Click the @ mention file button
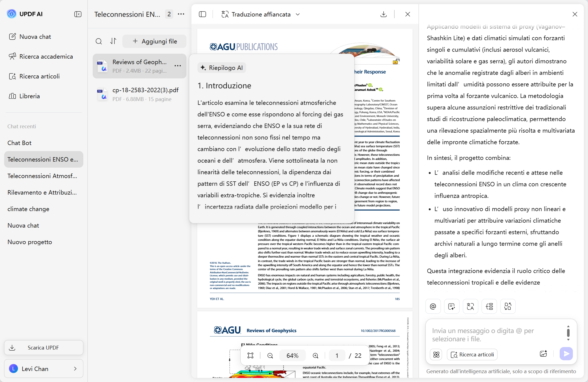588x382 pixels. (x=433, y=306)
